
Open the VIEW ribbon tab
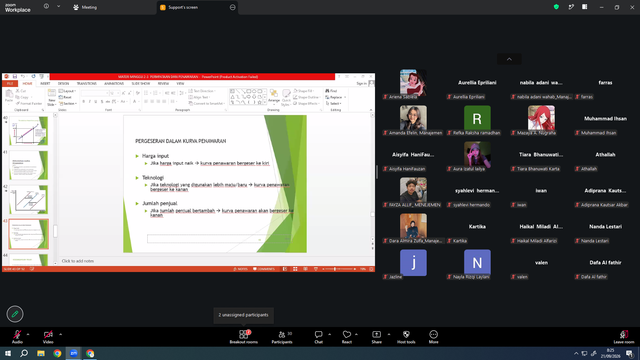point(180,83)
